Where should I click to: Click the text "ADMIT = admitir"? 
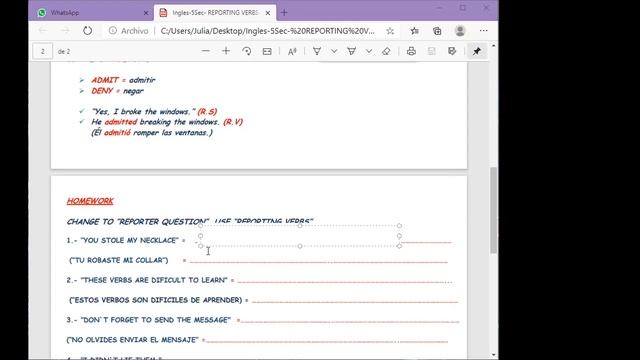tap(123, 80)
